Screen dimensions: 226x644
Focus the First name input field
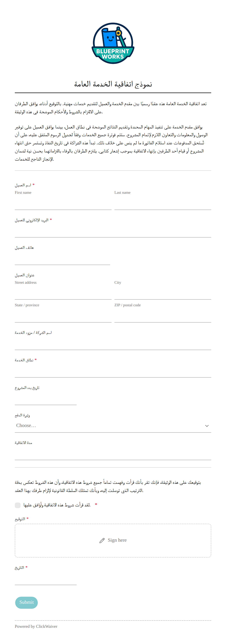pyautogui.click(x=63, y=203)
